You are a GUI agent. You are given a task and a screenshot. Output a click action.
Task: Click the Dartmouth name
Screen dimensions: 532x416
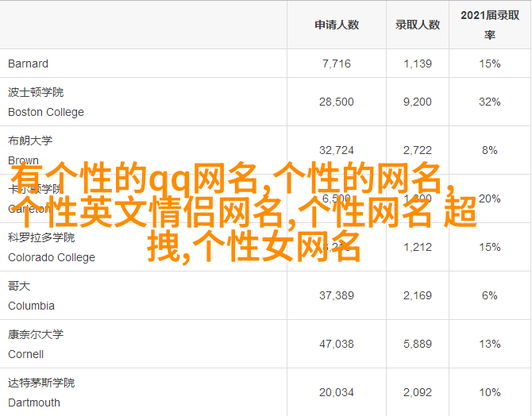[34, 403]
